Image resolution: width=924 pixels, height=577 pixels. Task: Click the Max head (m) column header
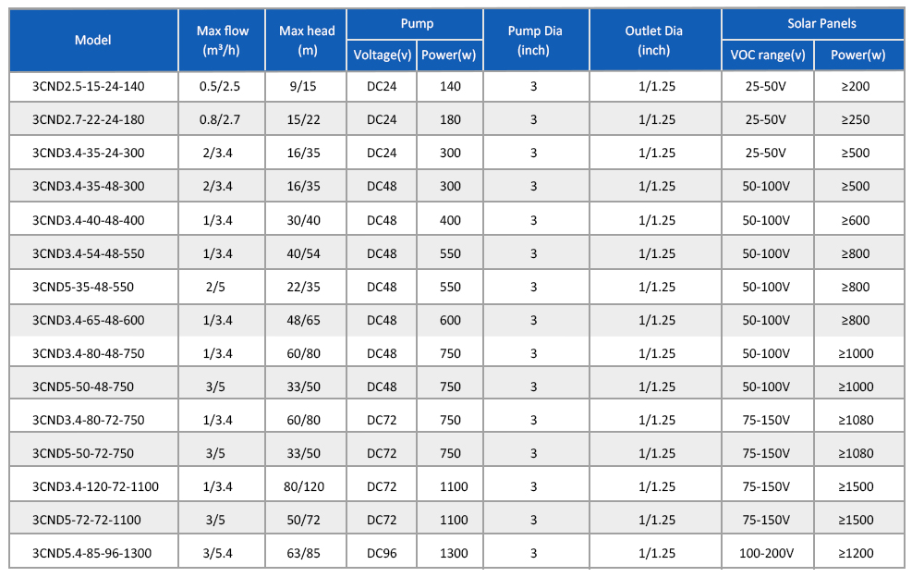coord(307,43)
